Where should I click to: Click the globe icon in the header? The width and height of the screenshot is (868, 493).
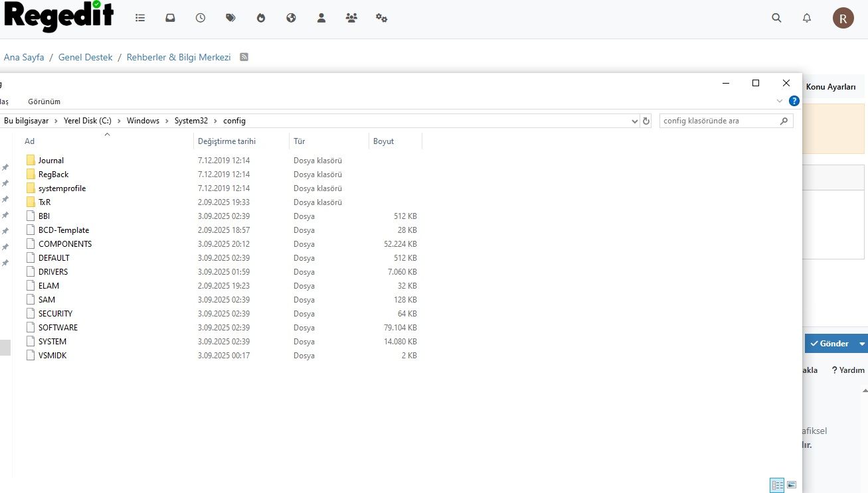pos(291,18)
